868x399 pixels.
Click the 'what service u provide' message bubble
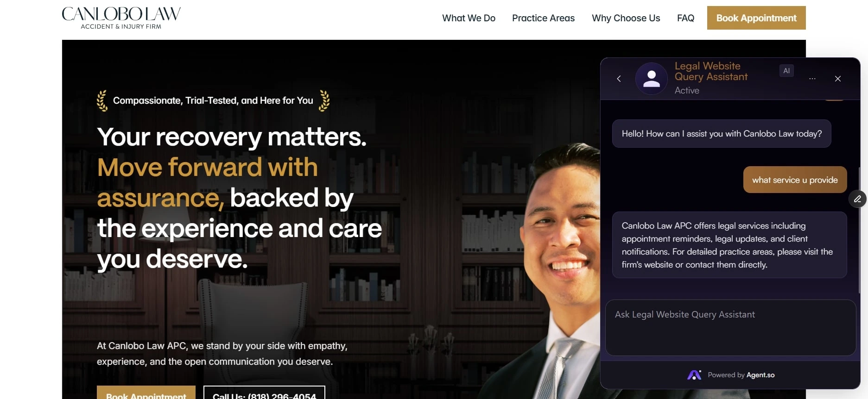tap(795, 180)
